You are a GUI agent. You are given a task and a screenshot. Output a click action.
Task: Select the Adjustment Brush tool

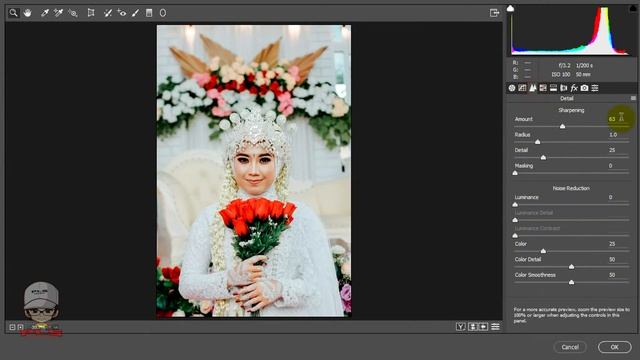point(135,13)
